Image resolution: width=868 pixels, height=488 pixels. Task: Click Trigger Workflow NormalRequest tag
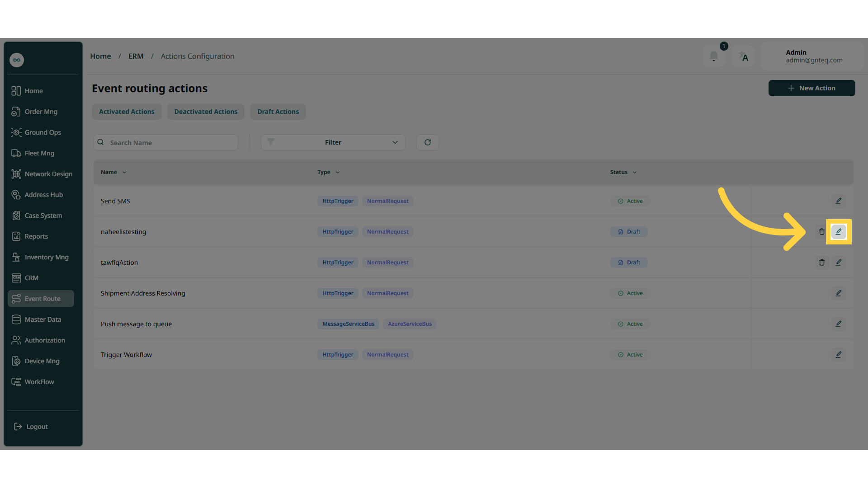click(x=387, y=355)
